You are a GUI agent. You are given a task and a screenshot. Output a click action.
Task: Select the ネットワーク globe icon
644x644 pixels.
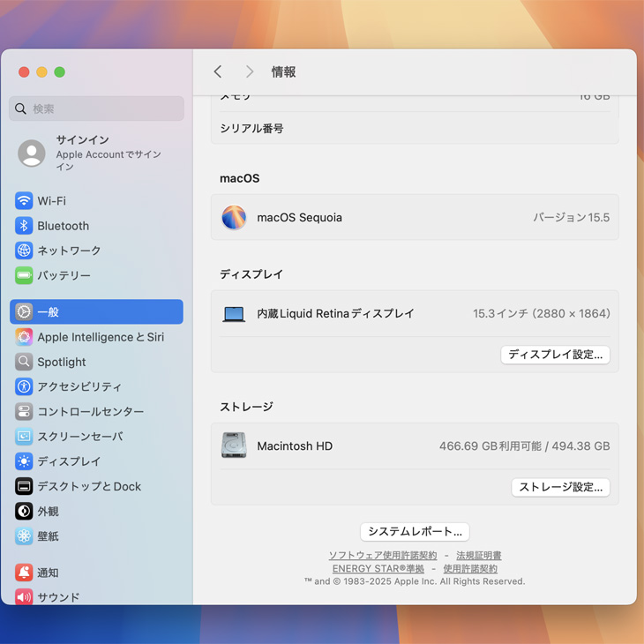tap(24, 251)
